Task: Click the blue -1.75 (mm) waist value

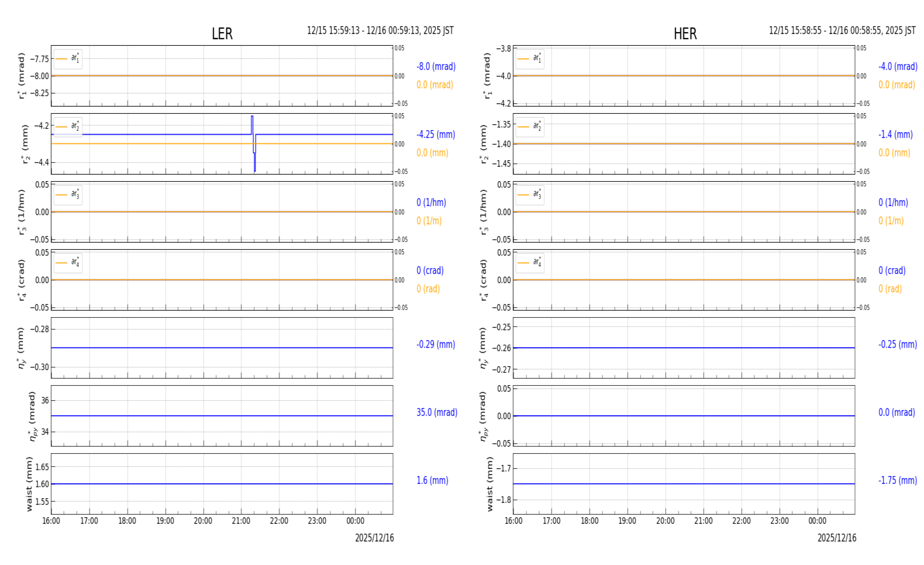Action: tap(898, 481)
